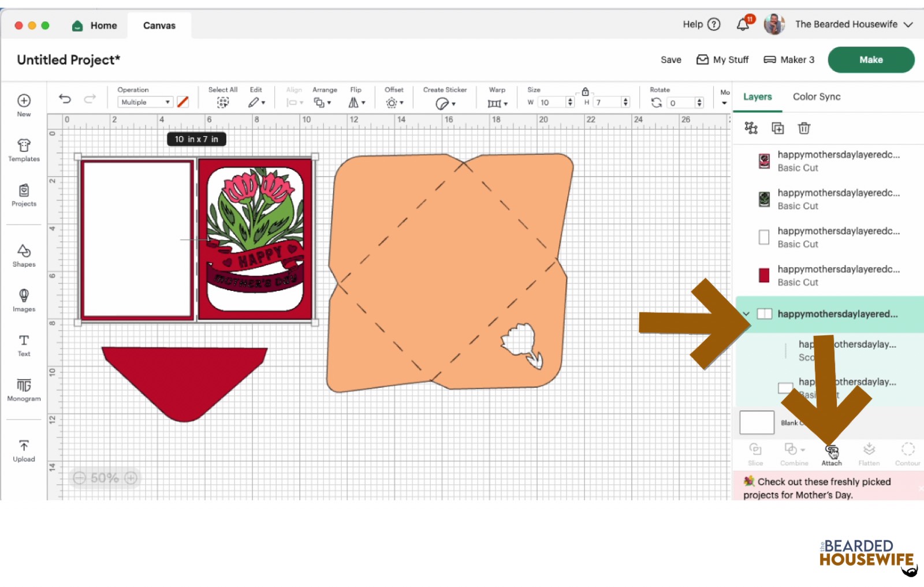
Task: Toggle the size aspect ratio lock
Action: [585, 92]
